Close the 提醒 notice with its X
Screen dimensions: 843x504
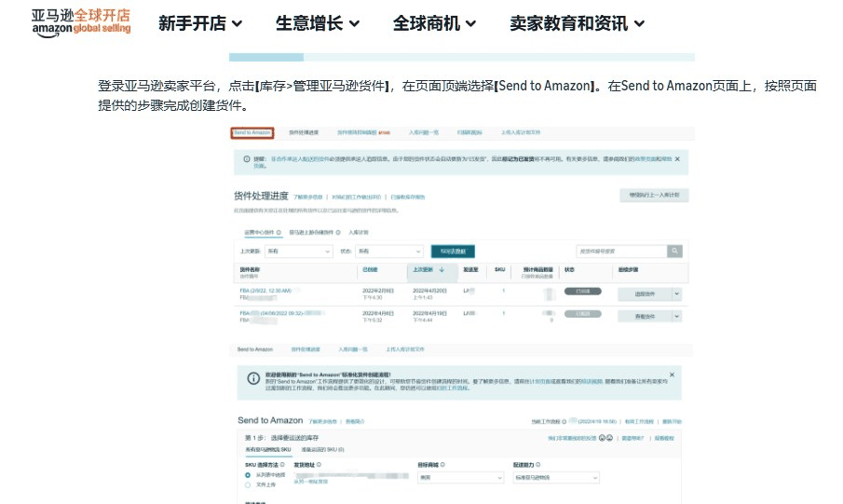[x=677, y=159]
